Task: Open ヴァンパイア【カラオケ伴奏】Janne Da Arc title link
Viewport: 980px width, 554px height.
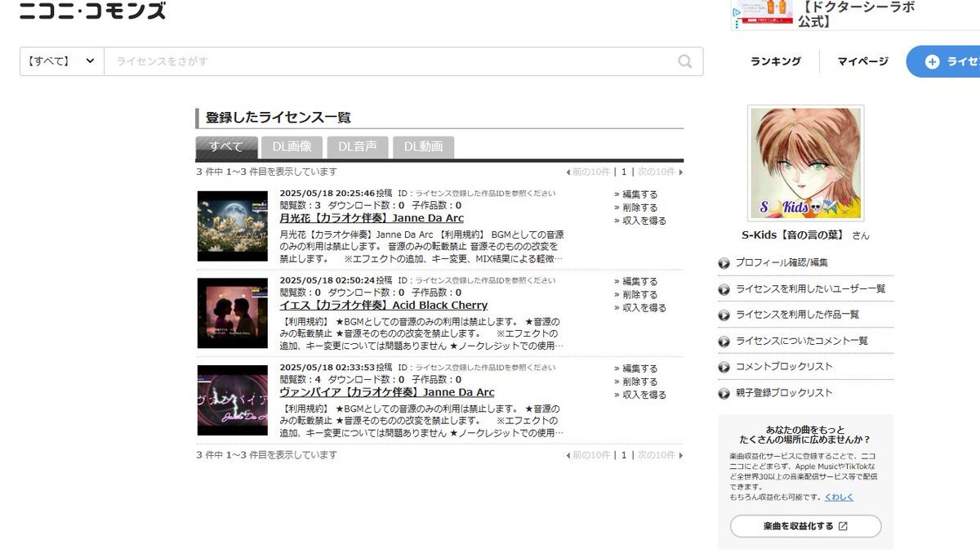Action: (387, 392)
